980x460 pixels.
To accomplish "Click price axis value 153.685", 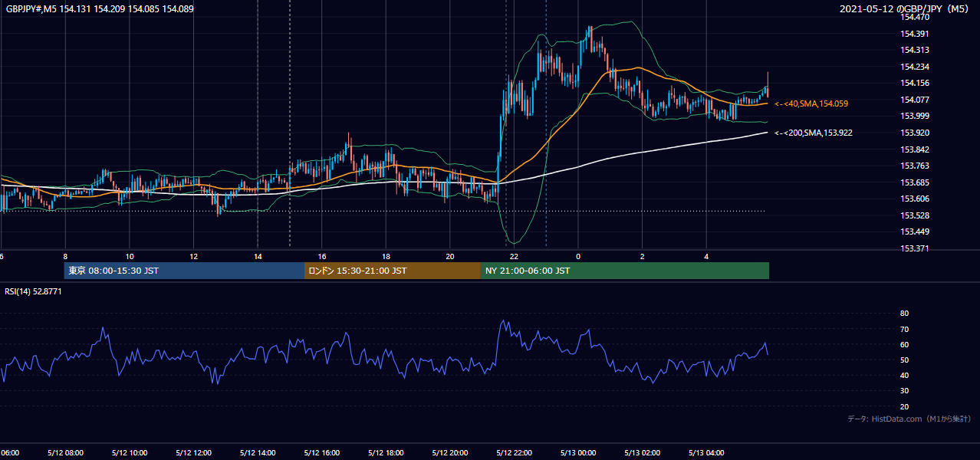I will coord(916,182).
